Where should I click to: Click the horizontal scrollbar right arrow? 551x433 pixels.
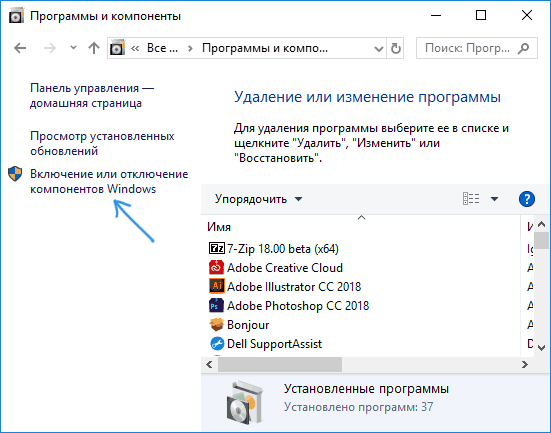(x=525, y=364)
